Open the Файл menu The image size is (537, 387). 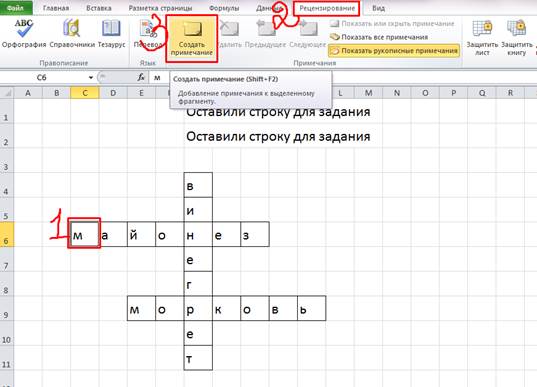16,8
